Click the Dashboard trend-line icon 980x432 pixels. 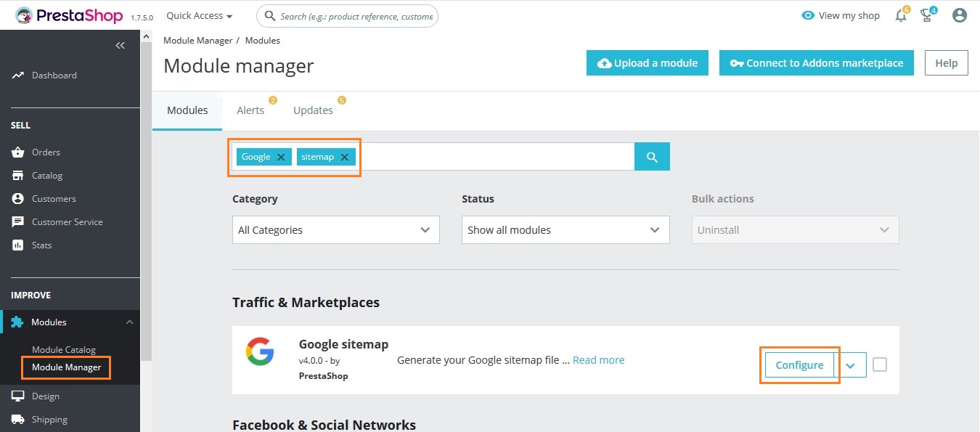(x=18, y=76)
